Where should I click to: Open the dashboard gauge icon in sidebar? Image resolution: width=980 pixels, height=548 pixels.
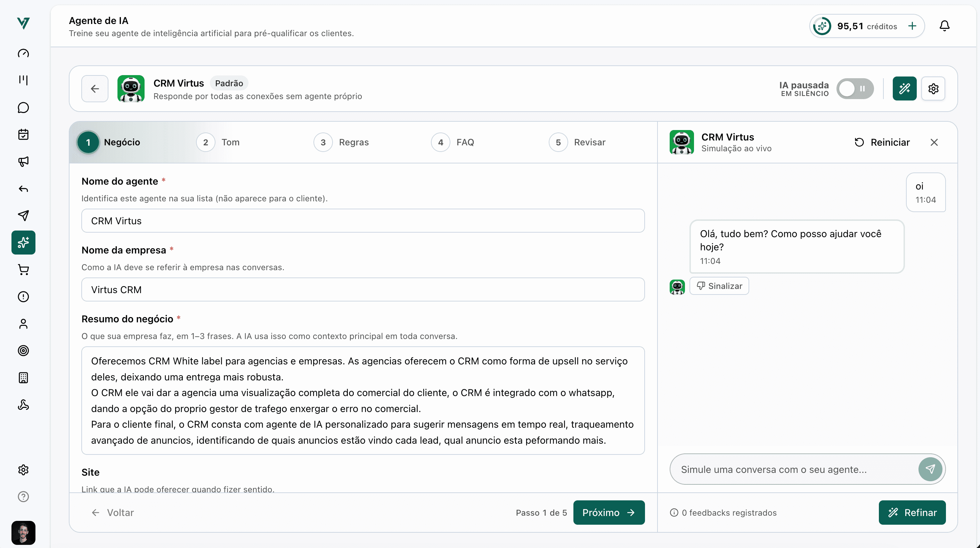point(23,53)
